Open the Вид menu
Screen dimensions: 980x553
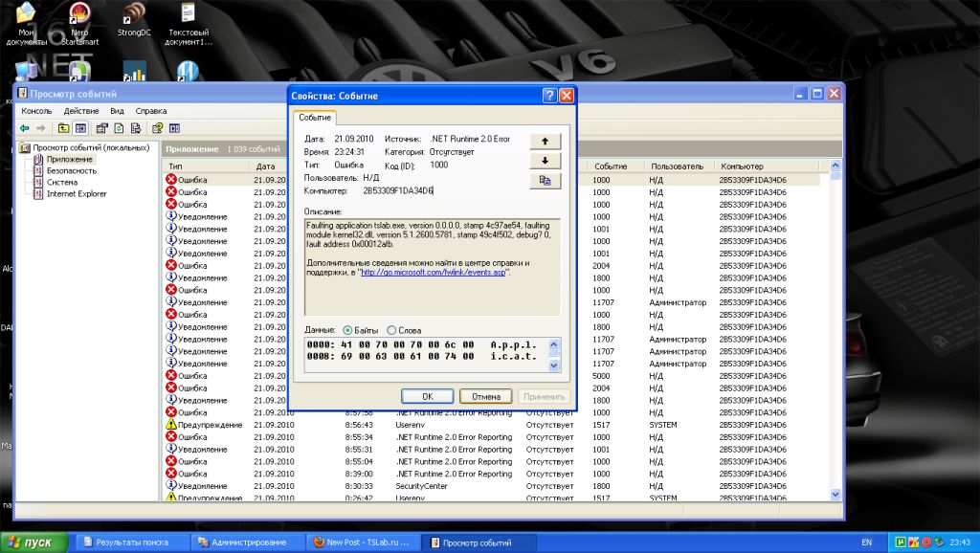coord(117,111)
